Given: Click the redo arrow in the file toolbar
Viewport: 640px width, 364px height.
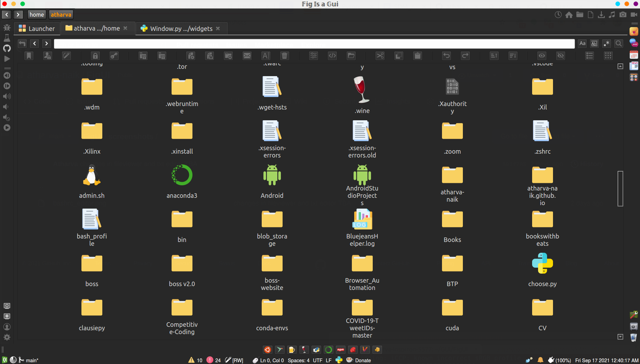Looking at the screenshot, I should click(x=465, y=56).
